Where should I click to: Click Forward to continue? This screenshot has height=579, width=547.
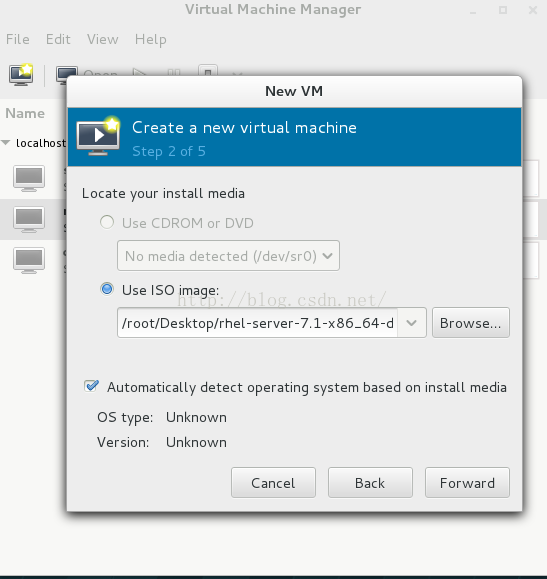click(x=467, y=483)
